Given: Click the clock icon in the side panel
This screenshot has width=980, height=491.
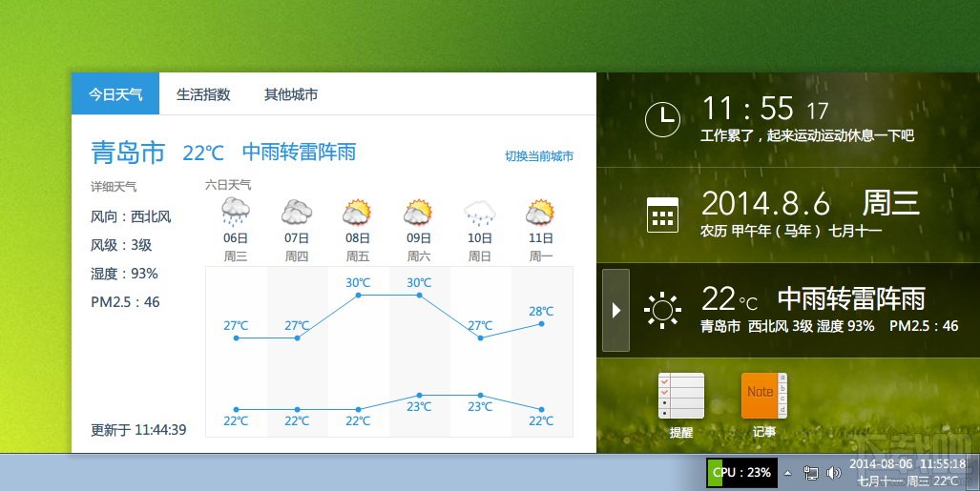Looking at the screenshot, I should (662, 118).
